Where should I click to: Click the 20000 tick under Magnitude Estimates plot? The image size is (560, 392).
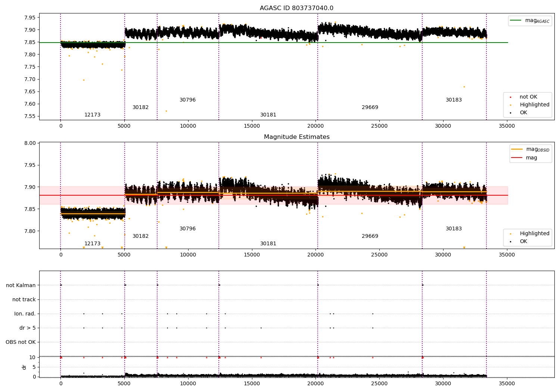[315, 255]
